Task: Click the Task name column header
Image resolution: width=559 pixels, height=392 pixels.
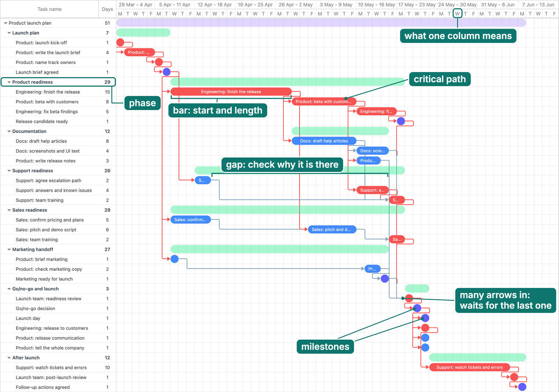Action: [49, 9]
